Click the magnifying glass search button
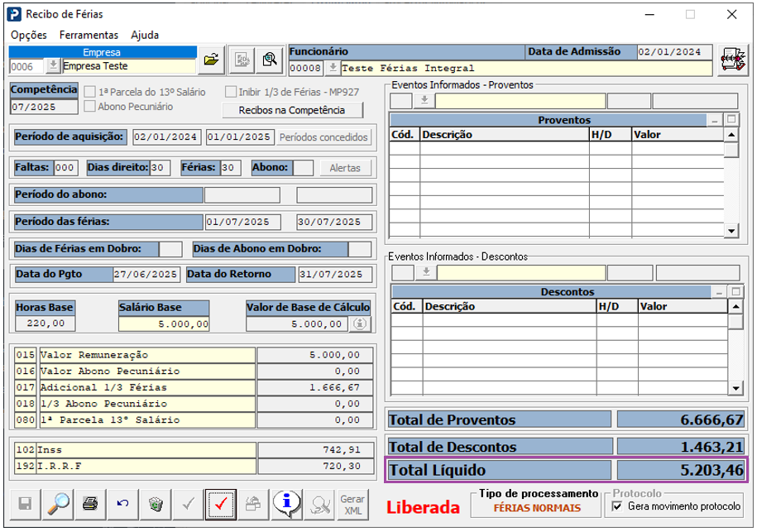Image resolution: width=757 pixels, height=532 pixels. coord(57,504)
